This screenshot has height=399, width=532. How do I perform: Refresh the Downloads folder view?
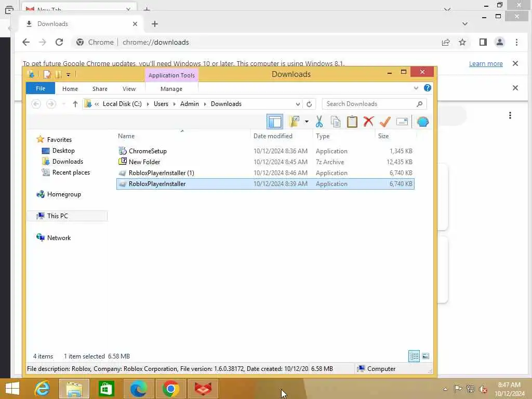[309, 104]
